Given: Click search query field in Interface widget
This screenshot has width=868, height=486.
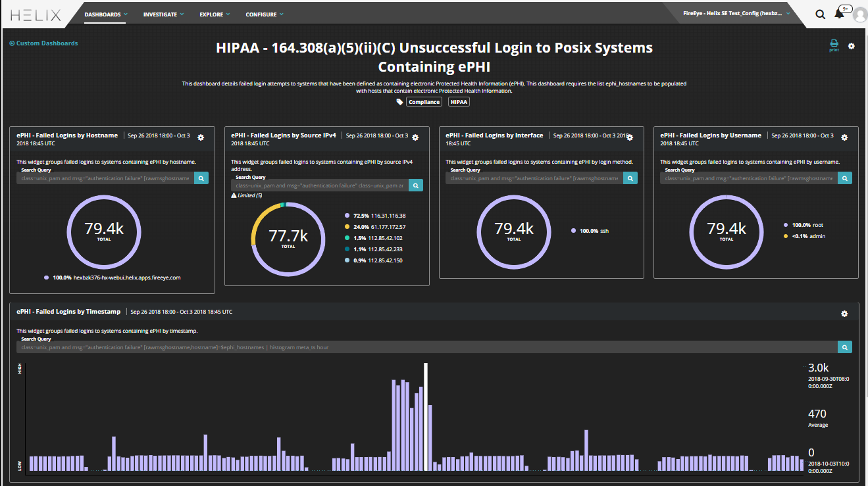Looking at the screenshot, I should pyautogui.click(x=534, y=178).
